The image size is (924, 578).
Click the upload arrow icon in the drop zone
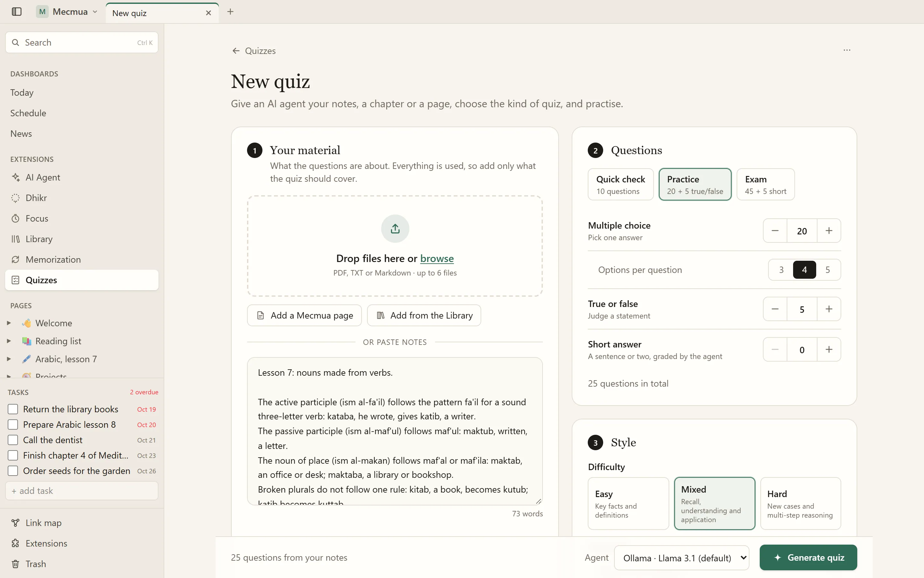click(395, 229)
